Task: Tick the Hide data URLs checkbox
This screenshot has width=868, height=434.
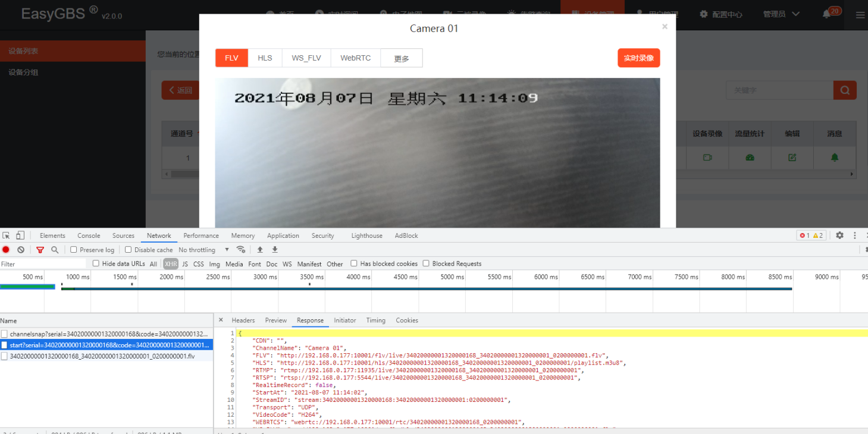Action: click(x=96, y=263)
